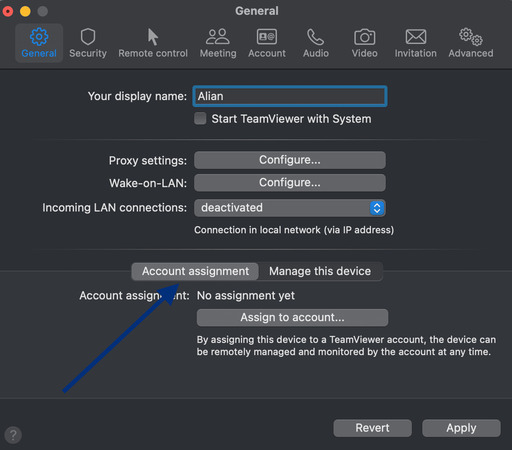This screenshot has width=512, height=450.
Task: Switch to Manage this device tab
Action: pos(320,271)
